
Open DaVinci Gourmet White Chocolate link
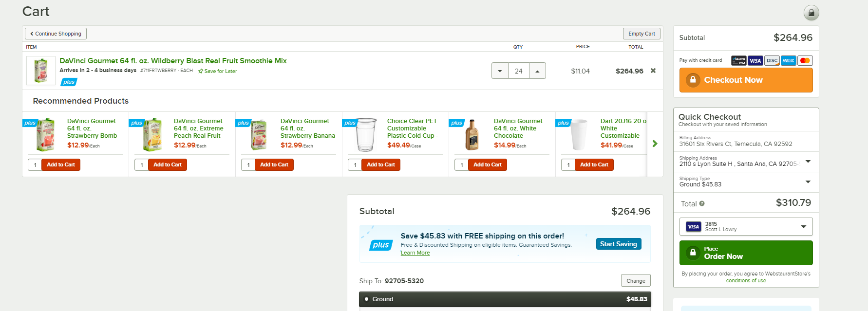click(x=518, y=128)
